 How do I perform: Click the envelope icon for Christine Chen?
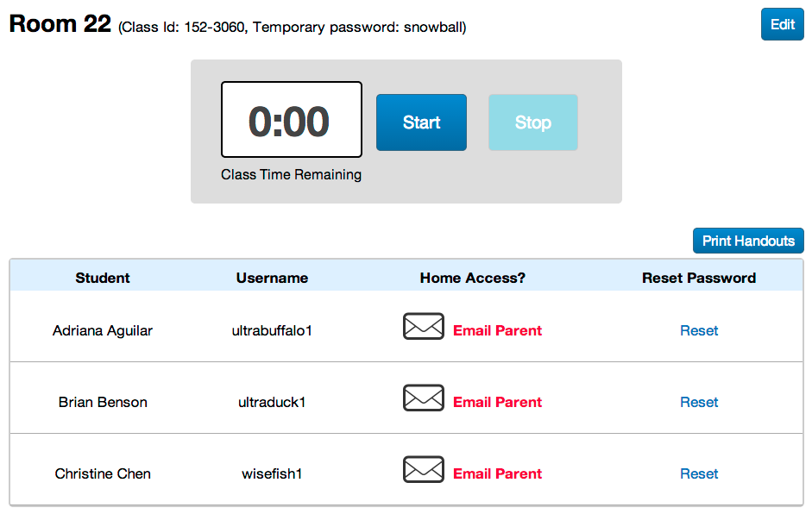coord(424,470)
